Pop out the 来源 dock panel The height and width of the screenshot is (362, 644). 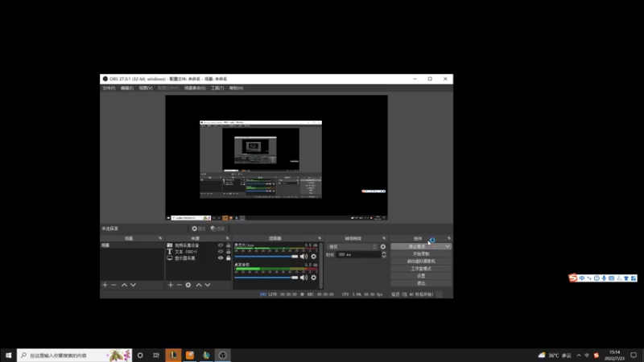tap(227, 238)
